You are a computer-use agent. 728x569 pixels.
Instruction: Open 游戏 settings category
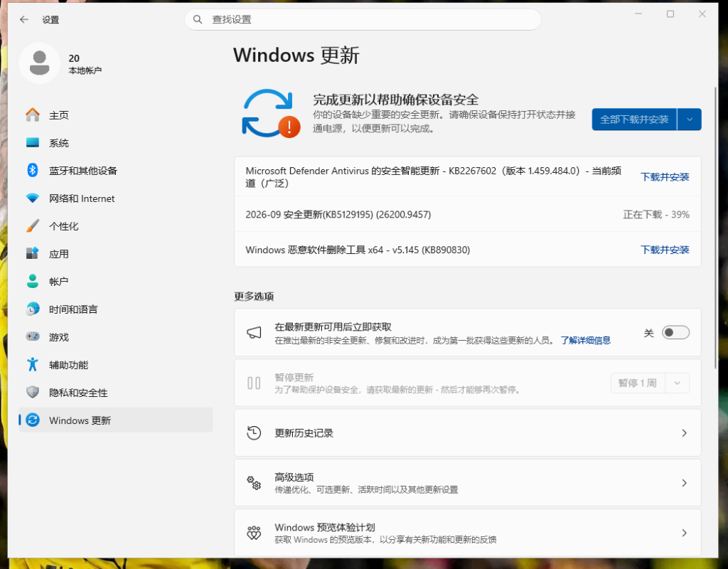click(116, 336)
